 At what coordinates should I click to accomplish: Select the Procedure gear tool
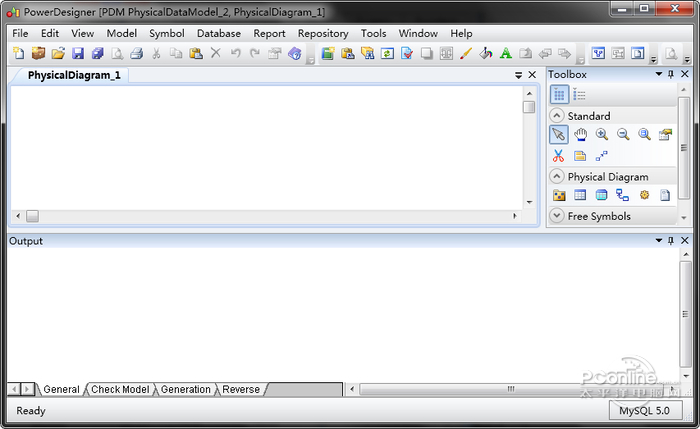pyautogui.click(x=644, y=195)
